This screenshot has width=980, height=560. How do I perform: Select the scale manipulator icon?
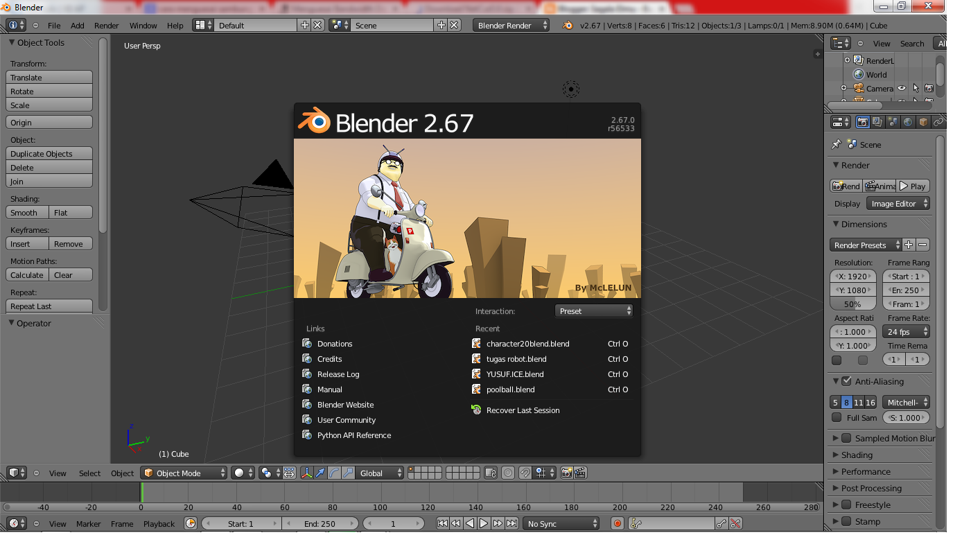(x=348, y=473)
